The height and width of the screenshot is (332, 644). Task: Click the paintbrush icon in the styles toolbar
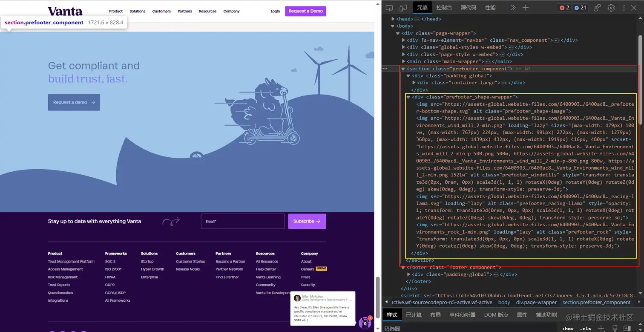coord(615,328)
